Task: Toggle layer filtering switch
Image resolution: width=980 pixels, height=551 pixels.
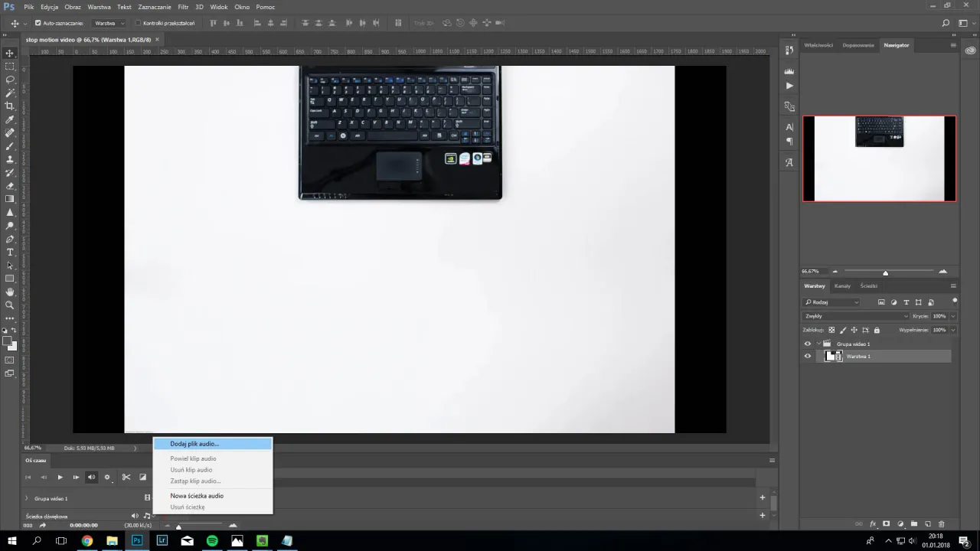Action: coord(955,301)
